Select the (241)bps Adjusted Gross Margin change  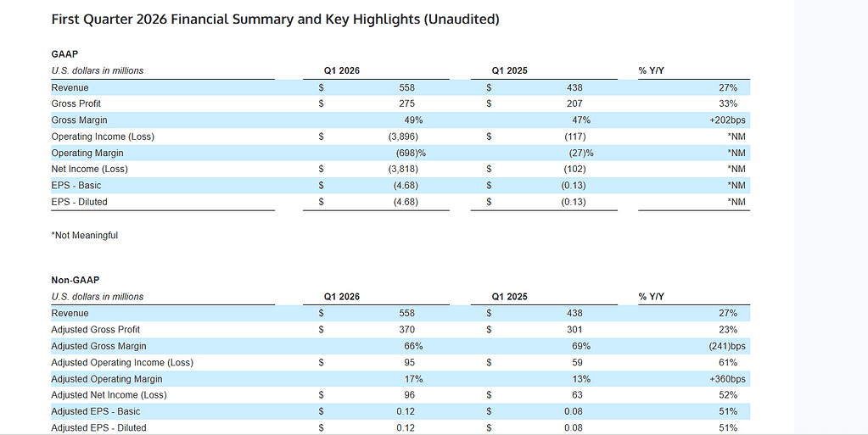727,346
